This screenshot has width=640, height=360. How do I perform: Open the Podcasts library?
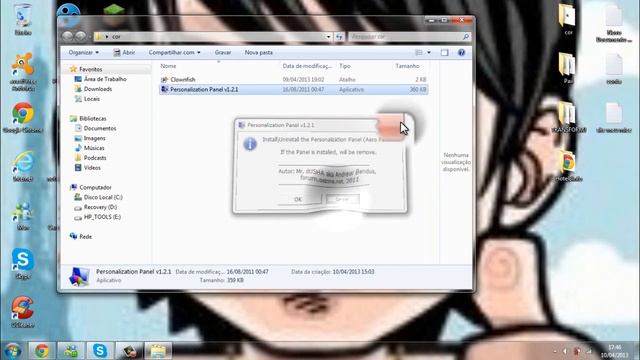[x=95, y=158]
